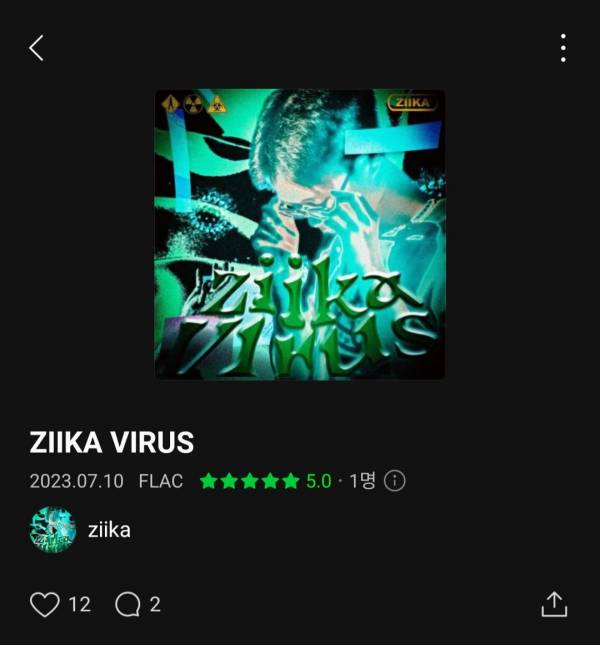Tap the 2023.07.10 release date
This screenshot has height=645, width=600.
pos(76,481)
